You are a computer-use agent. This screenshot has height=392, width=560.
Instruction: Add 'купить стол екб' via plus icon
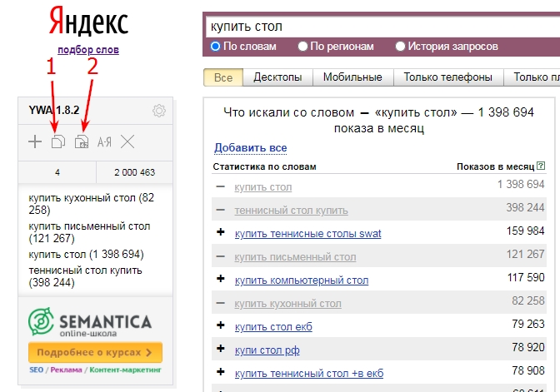[x=221, y=325]
